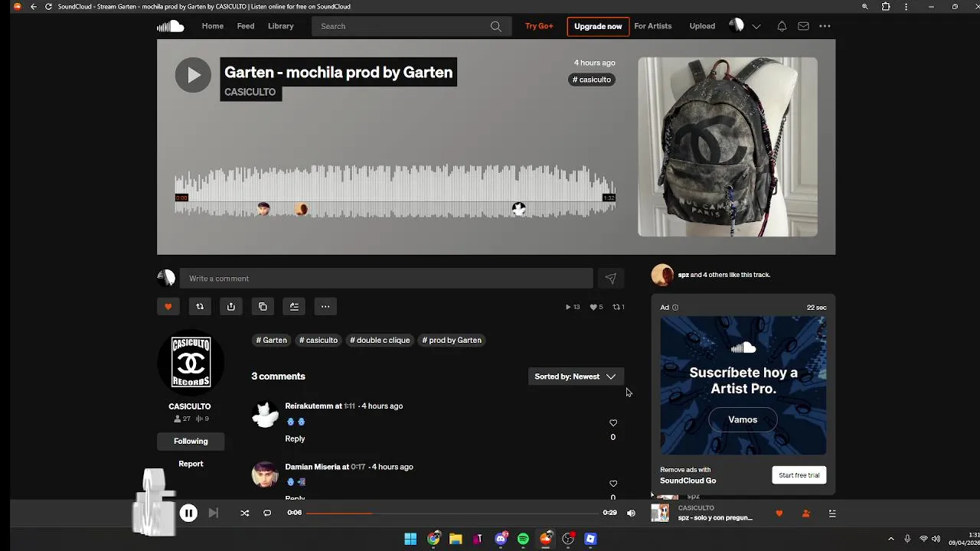Click the Upgrade now button

(598, 26)
